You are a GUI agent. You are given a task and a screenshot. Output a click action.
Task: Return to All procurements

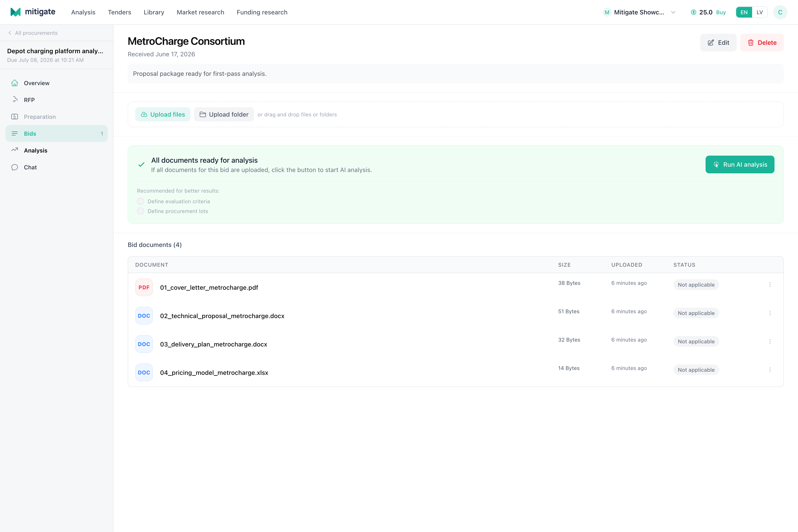(33, 33)
